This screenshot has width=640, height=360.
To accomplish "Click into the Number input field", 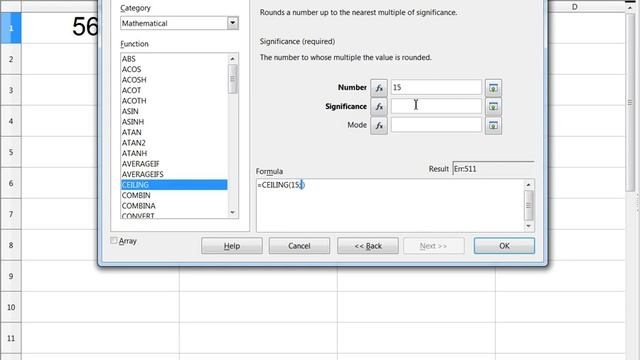I will (436, 87).
